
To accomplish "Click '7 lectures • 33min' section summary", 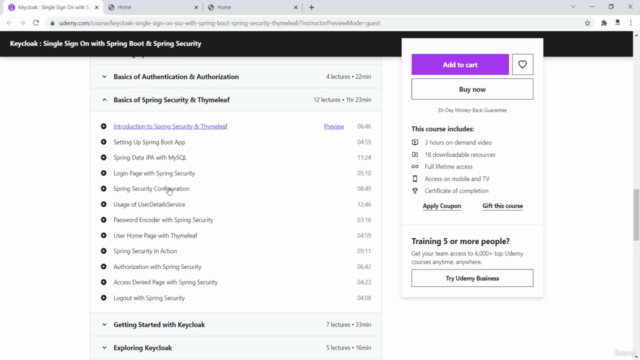I will [x=348, y=325].
